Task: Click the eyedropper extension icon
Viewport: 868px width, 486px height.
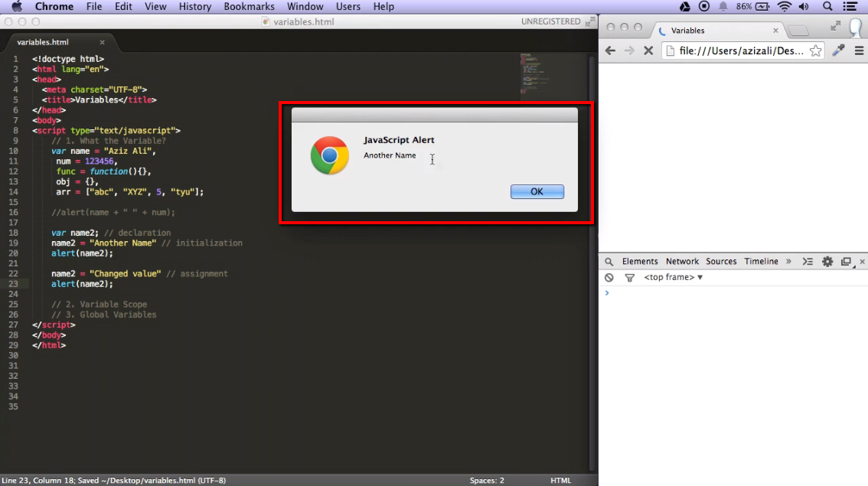Action: pos(838,51)
